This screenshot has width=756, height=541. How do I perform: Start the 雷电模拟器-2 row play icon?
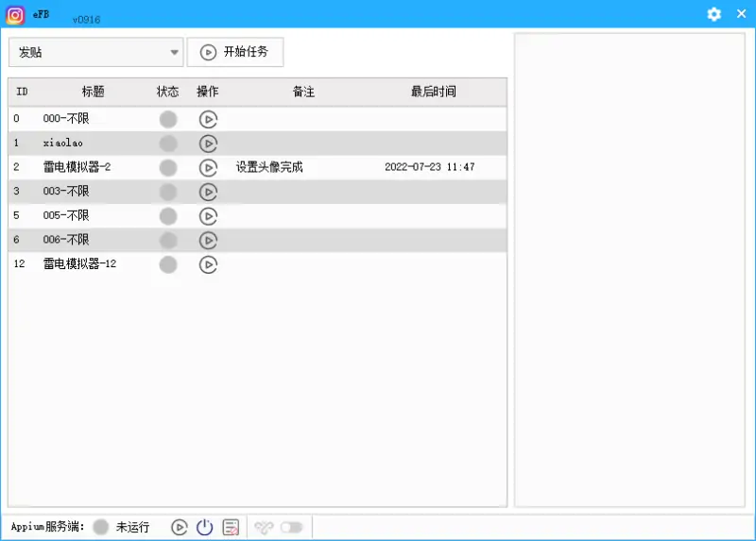click(208, 167)
